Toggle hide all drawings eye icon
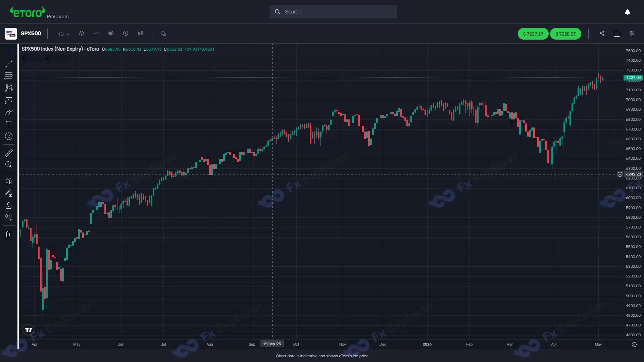Screen dimensions: 644x362 point(9,217)
